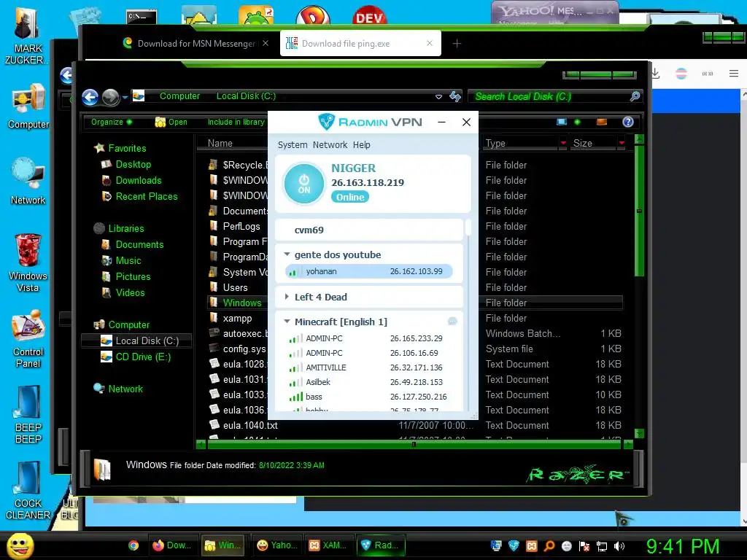Click Open in the Explorer toolbar
747x560 pixels.
[171, 122]
